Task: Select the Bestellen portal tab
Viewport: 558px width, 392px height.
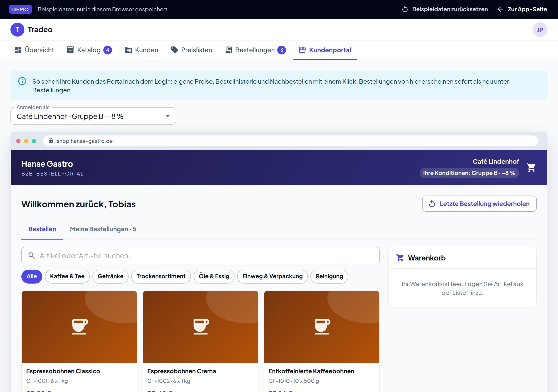Action: [x=42, y=229]
